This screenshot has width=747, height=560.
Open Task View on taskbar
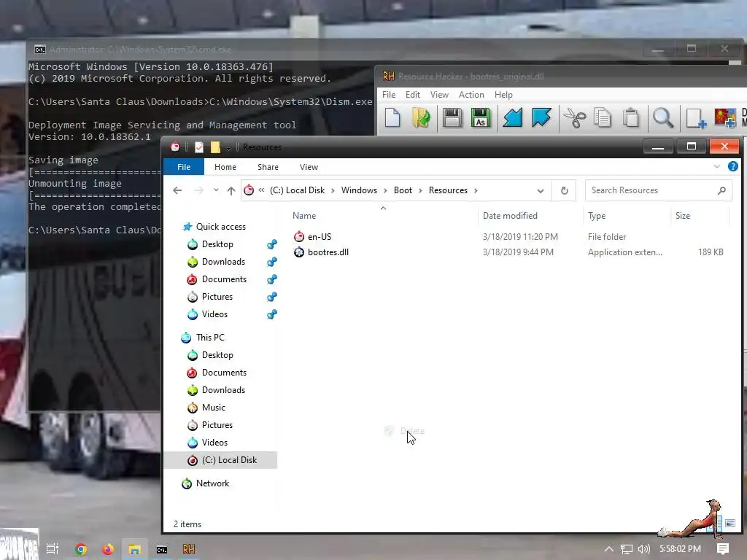[53, 549]
